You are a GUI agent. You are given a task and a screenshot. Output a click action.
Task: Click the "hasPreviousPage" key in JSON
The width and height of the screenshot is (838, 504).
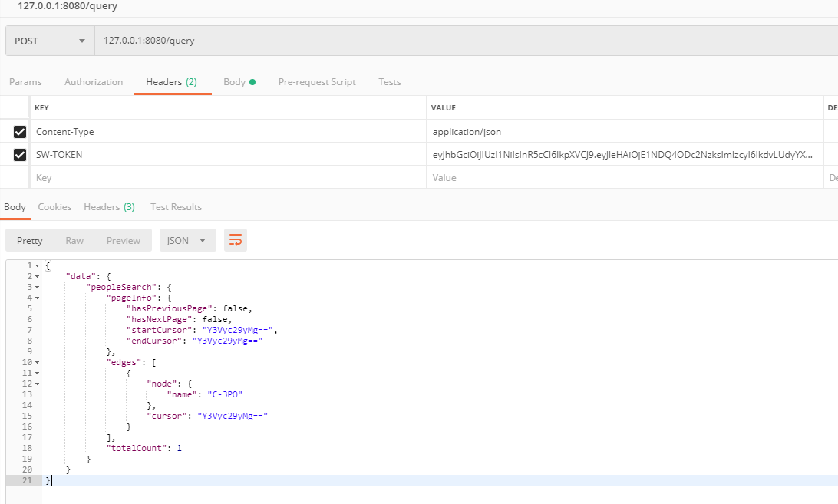click(170, 308)
